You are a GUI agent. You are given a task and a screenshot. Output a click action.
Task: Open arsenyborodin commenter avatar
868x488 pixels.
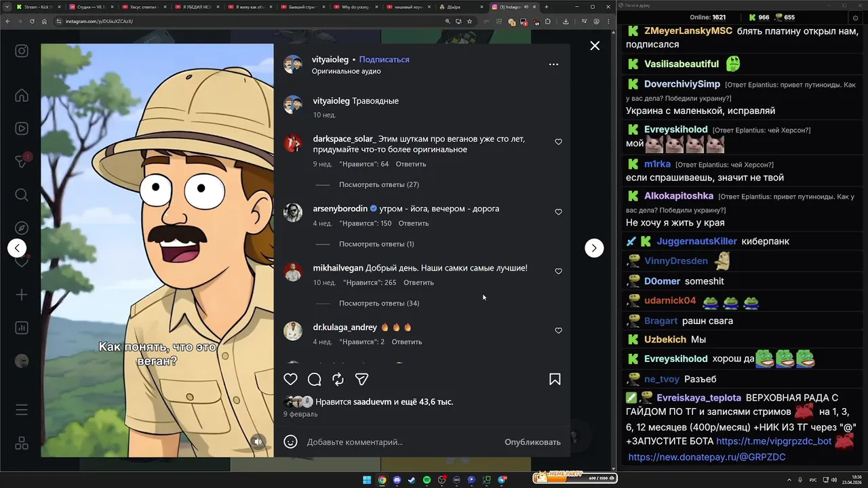(293, 212)
